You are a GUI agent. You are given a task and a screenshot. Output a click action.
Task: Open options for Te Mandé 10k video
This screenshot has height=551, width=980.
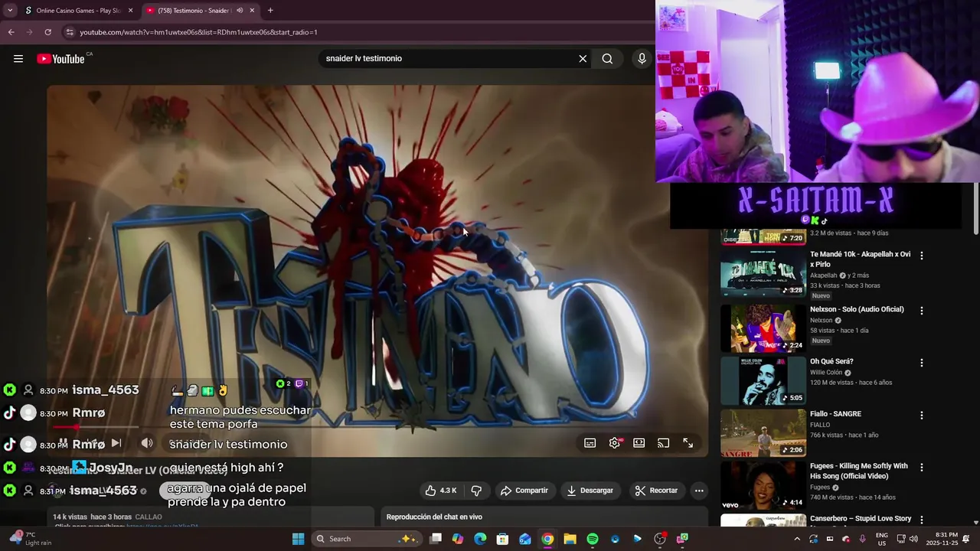[x=922, y=256]
